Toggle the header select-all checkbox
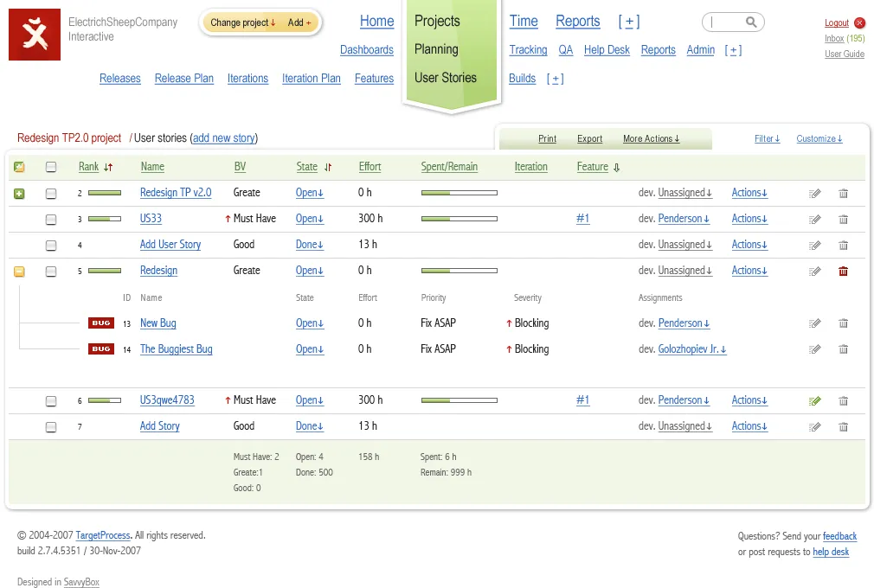The width and height of the screenshot is (874, 588). tap(51, 167)
